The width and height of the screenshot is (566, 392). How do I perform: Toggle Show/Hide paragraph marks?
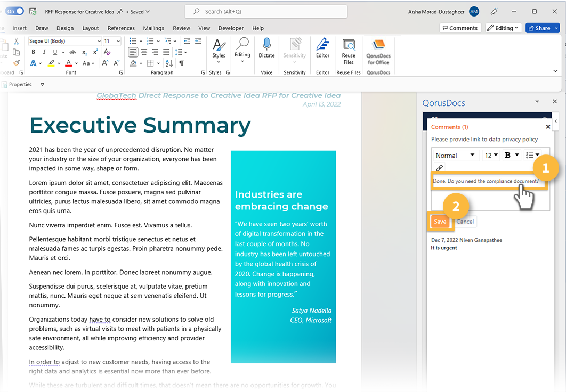point(182,63)
